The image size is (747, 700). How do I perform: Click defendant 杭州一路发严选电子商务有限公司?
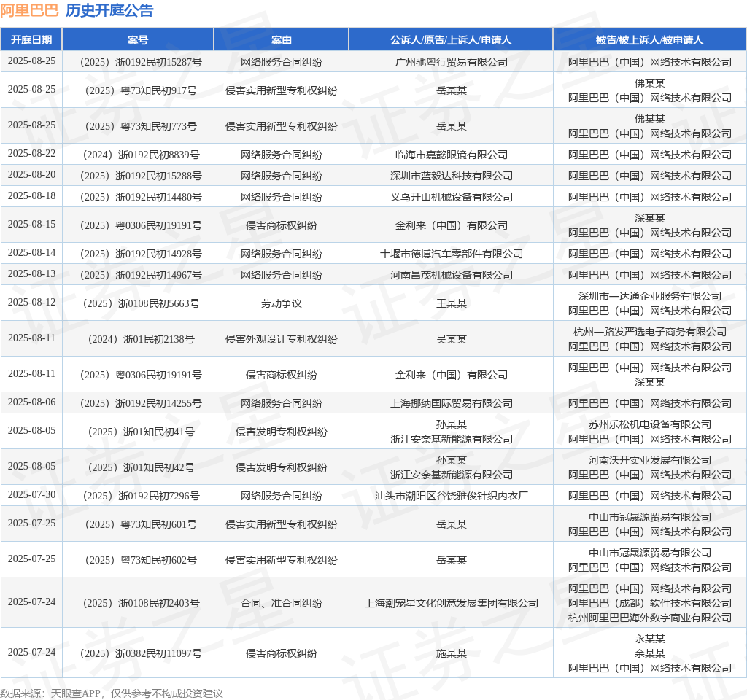click(649, 332)
